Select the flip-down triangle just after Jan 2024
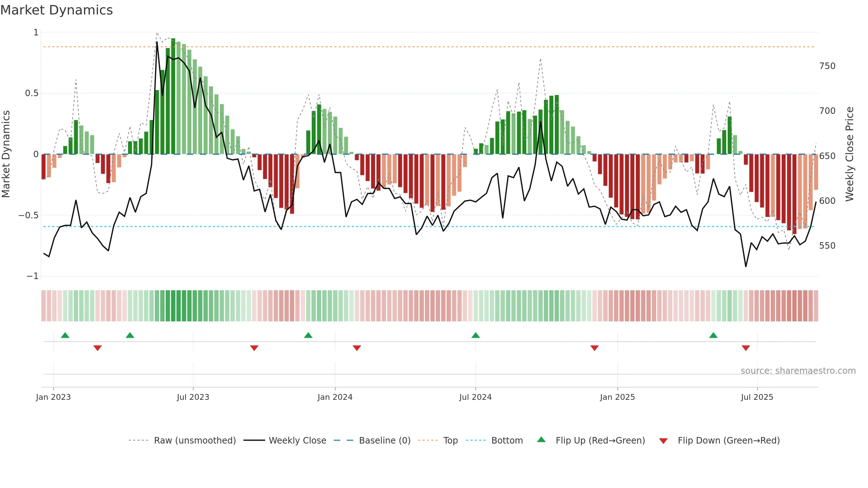The width and height of the screenshot is (868, 488). 357,348
